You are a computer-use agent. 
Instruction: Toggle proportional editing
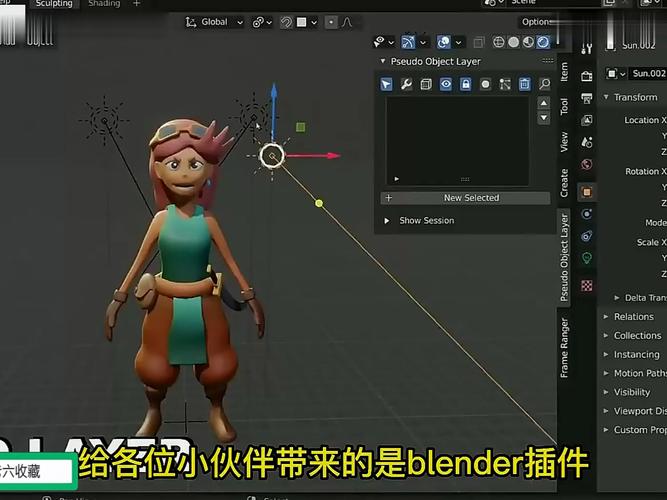click(331, 22)
